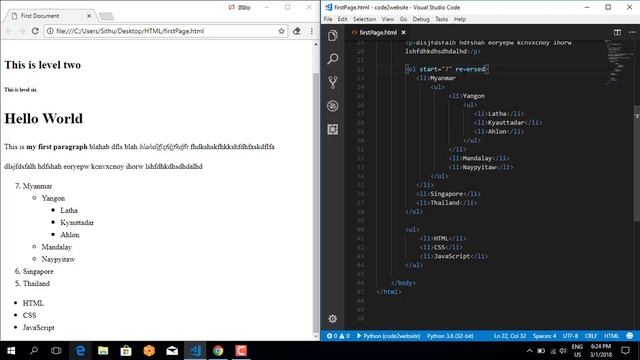640x360 pixels.
Task: Go forward in Chrome browser
Action: coord(22,31)
